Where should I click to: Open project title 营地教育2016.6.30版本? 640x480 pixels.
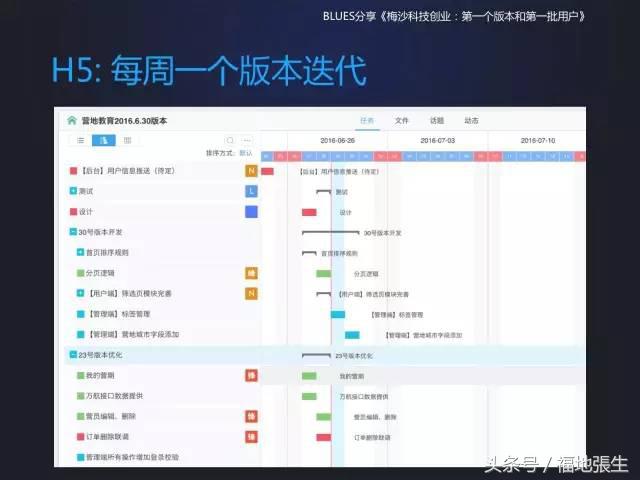[124, 121]
